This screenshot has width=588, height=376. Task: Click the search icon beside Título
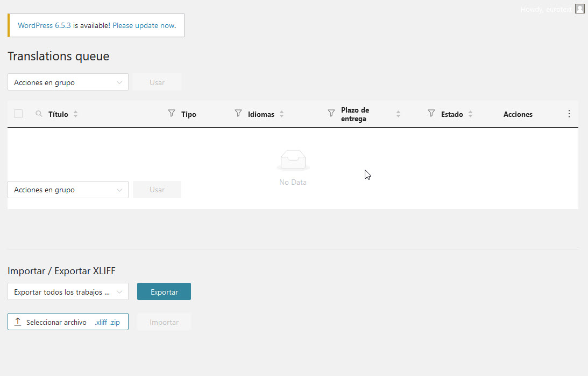pos(39,114)
